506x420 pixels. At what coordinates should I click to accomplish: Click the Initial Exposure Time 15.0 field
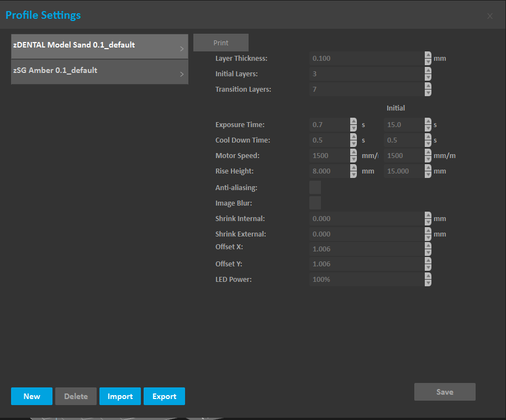(x=404, y=124)
